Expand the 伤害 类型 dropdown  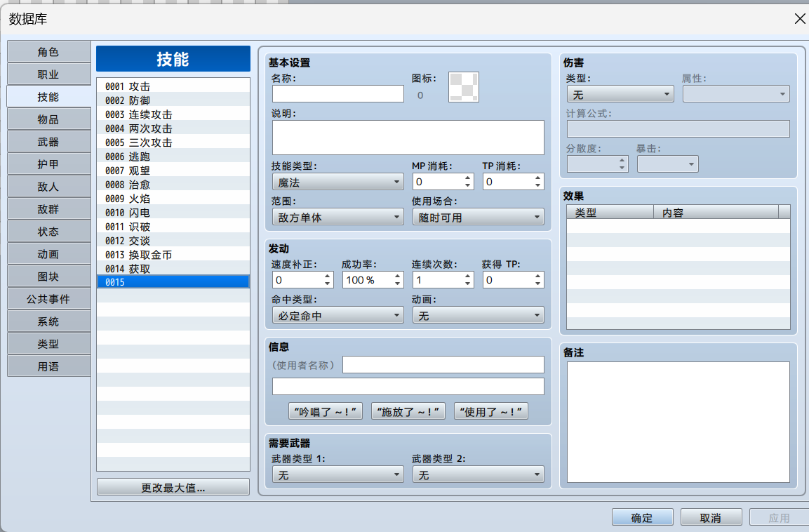tap(620, 94)
